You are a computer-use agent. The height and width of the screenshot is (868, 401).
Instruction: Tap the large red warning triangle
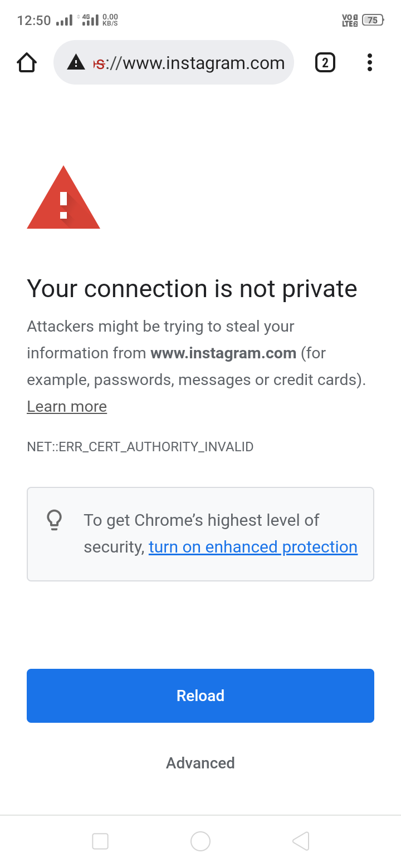[63, 198]
